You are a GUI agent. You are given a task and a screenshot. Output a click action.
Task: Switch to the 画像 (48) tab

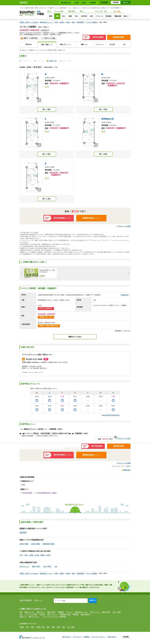[84, 44]
